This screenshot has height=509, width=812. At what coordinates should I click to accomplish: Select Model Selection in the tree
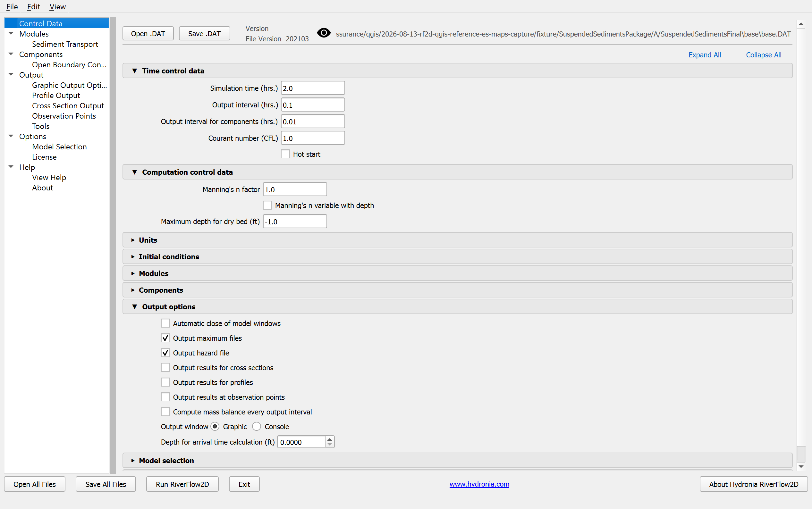tap(59, 147)
